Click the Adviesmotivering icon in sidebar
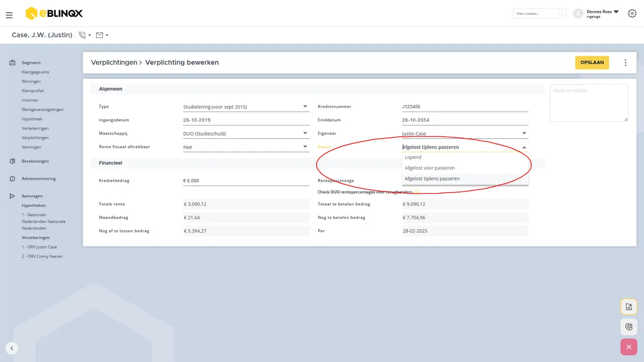The image size is (644, 362). tap(12, 179)
